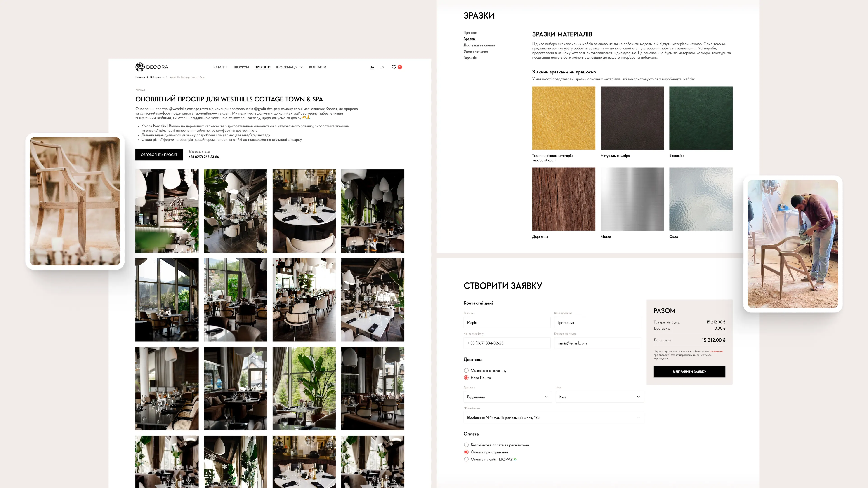
Task: Open the Відділення №1 branch dropdown
Action: coord(554,418)
